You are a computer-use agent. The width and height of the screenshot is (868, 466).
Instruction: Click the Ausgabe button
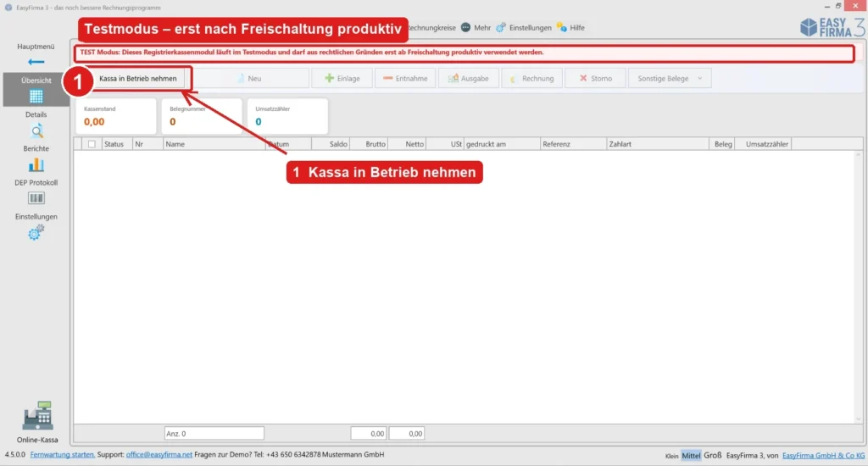point(468,79)
